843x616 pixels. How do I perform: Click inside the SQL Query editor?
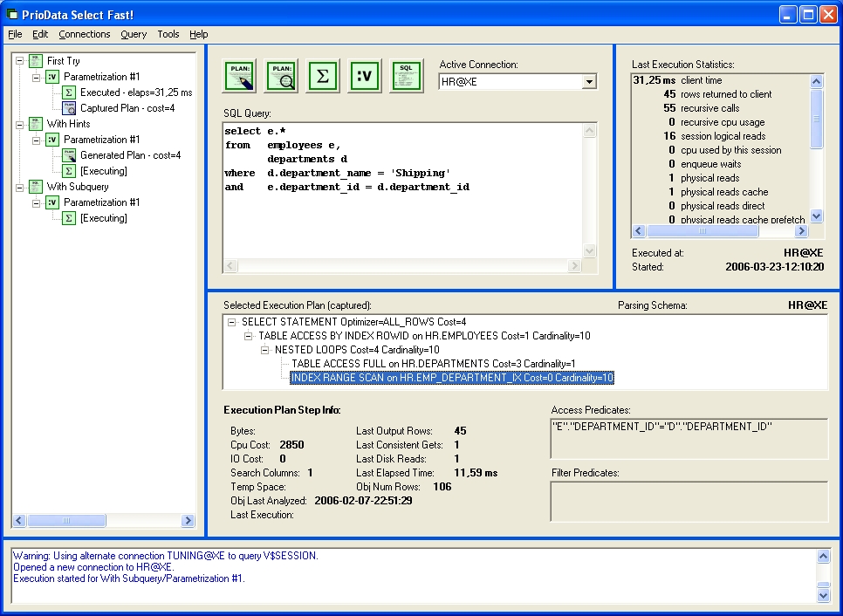tap(402, 191)
